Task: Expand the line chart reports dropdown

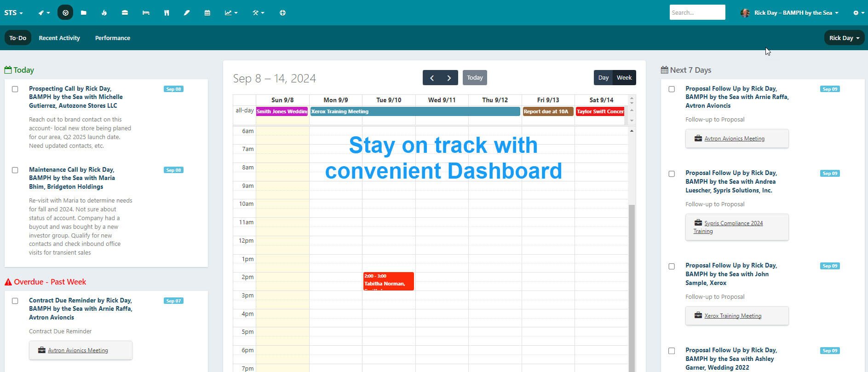Action: click(231, 13)
